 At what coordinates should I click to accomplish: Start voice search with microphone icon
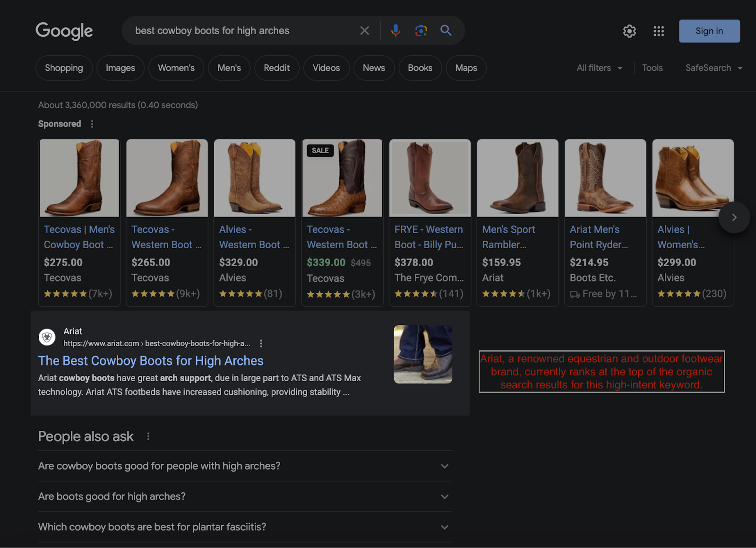[395, 31]
